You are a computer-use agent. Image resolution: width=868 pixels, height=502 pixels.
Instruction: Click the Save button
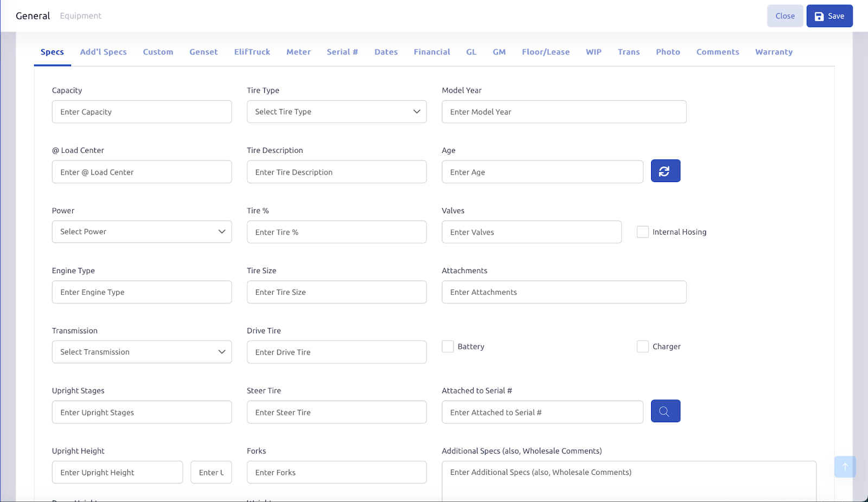coord(829,16)
